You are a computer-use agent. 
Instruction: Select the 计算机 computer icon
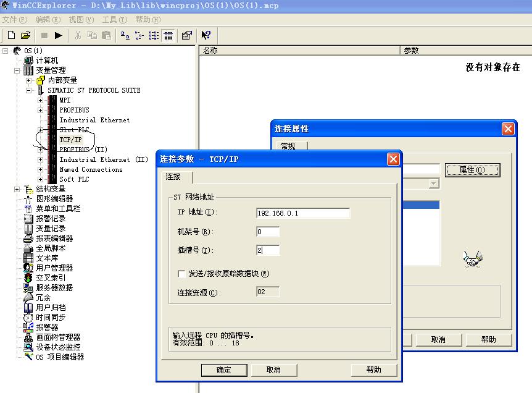click(x=28, y=61)
